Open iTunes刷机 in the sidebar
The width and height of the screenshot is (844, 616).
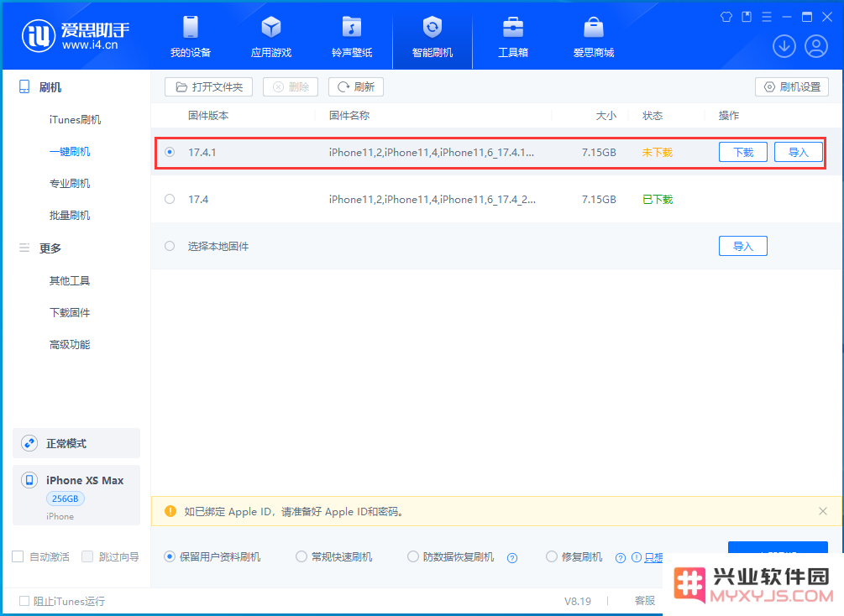coord(76,119)
